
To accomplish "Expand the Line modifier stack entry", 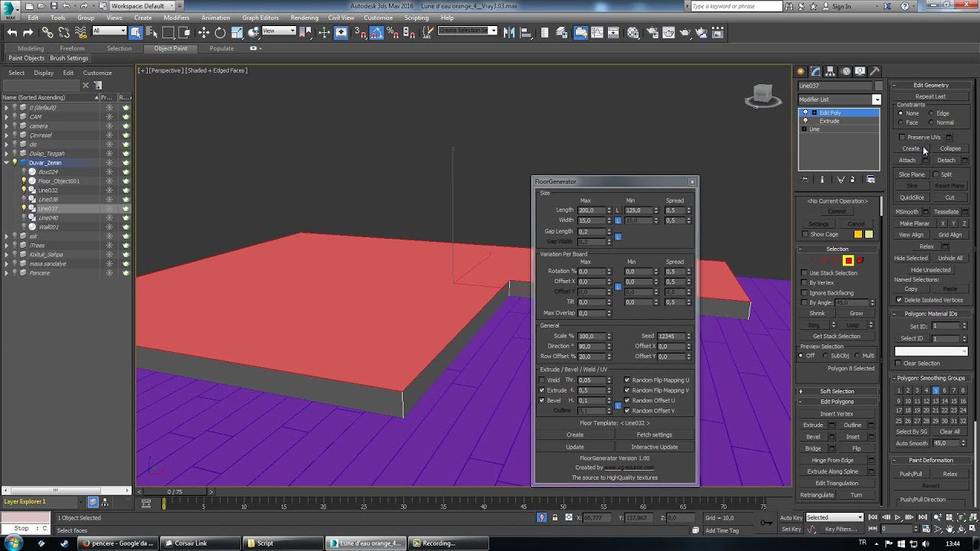I will [804, 129].
